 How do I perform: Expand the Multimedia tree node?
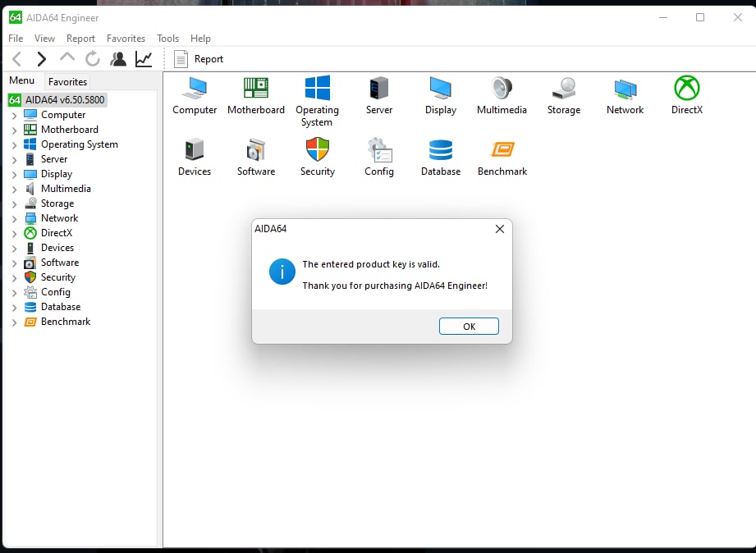pos(15,189)
